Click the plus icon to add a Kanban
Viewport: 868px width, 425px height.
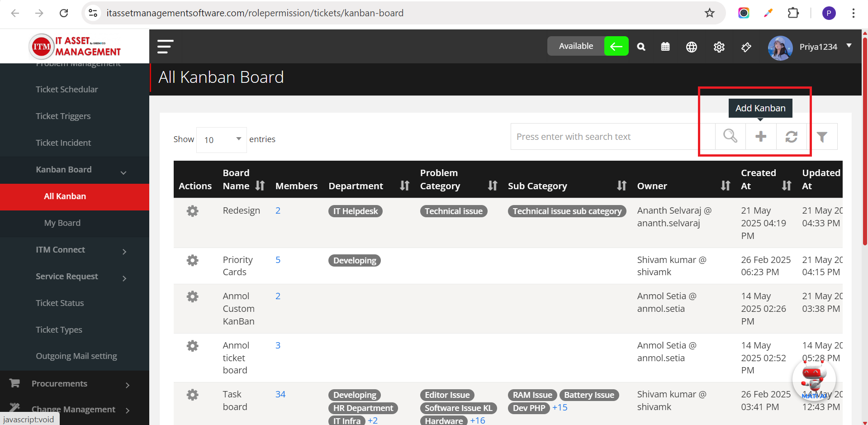[760, 136]
